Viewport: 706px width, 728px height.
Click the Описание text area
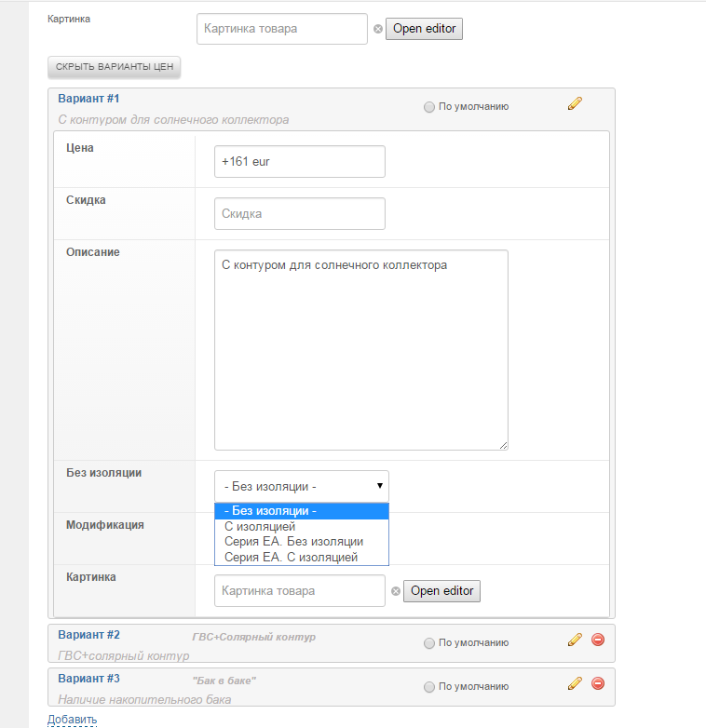[360, 350]
